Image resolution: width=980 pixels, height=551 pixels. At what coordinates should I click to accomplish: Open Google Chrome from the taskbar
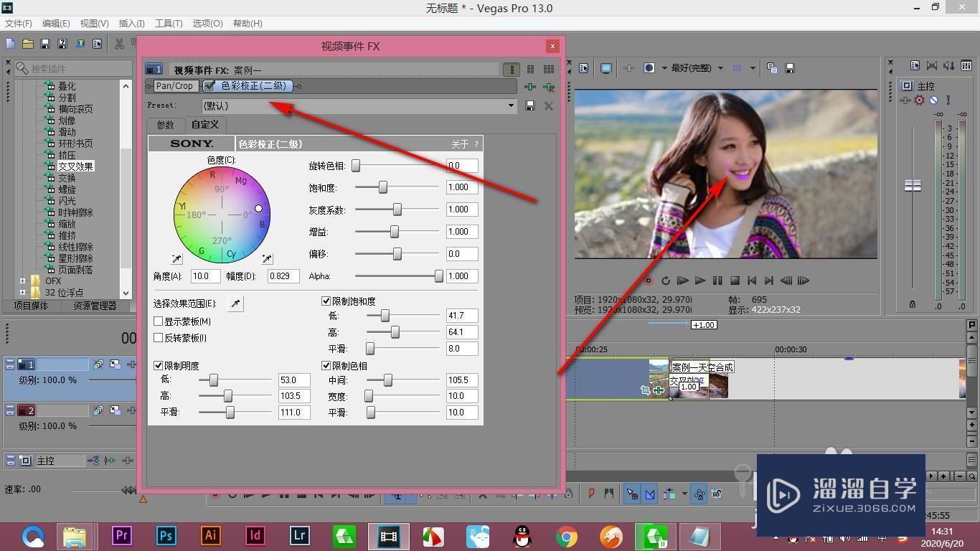pyautogui.click(x=567, y=536)
